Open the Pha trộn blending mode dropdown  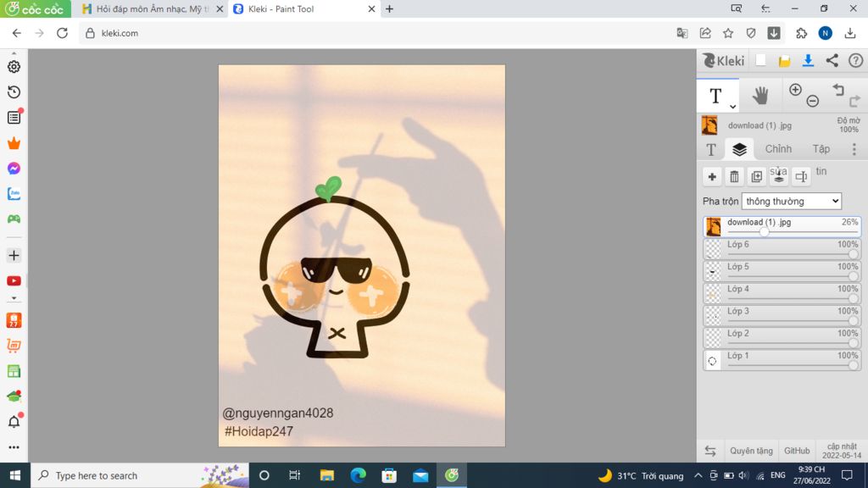point(792,202)
